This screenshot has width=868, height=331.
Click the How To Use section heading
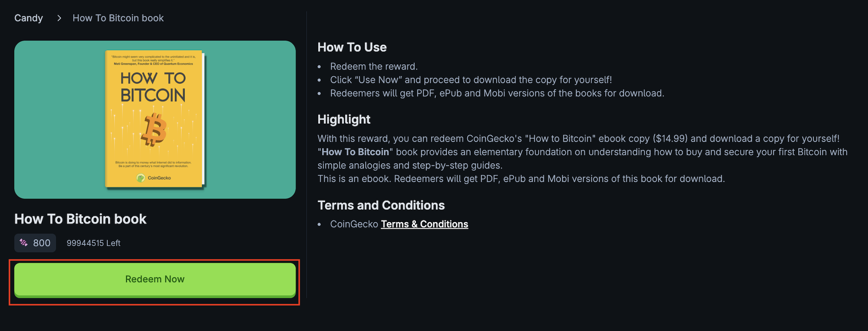(x=352, y=47)
